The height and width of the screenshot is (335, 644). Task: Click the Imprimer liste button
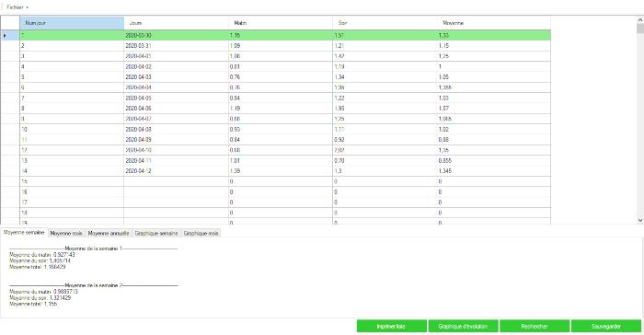[391, 327]
